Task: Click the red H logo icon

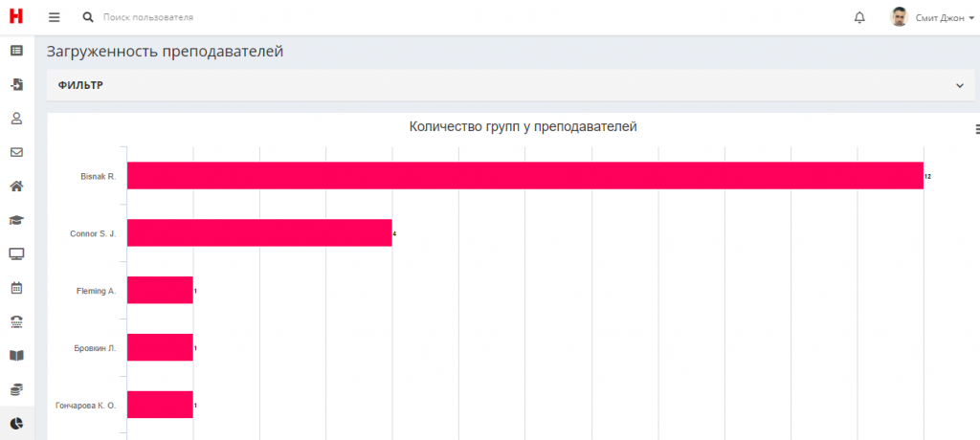Action: [x=16, y=17]
